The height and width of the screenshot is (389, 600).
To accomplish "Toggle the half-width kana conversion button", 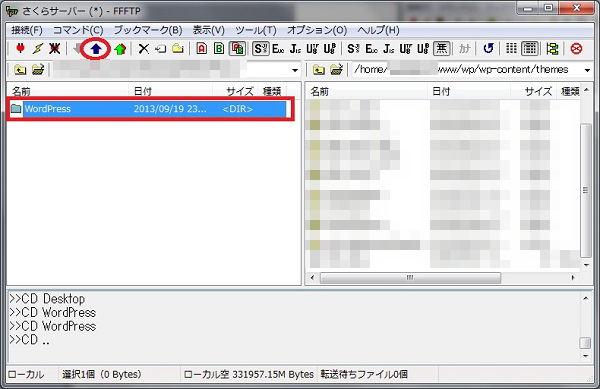I will [465, 49].
